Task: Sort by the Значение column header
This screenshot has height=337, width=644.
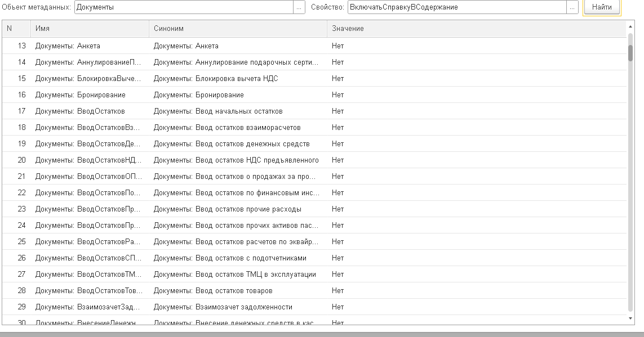Action: click(x=477, y=29)
